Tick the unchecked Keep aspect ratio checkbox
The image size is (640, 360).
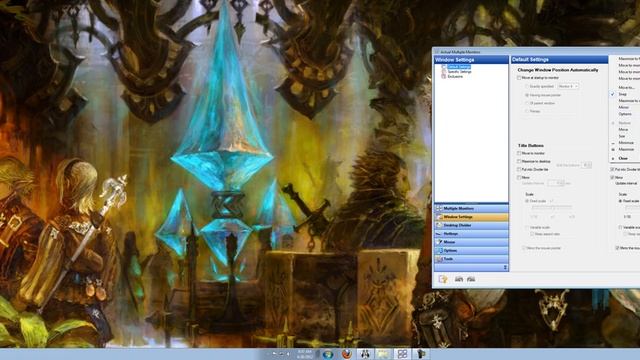coord(532,234)
